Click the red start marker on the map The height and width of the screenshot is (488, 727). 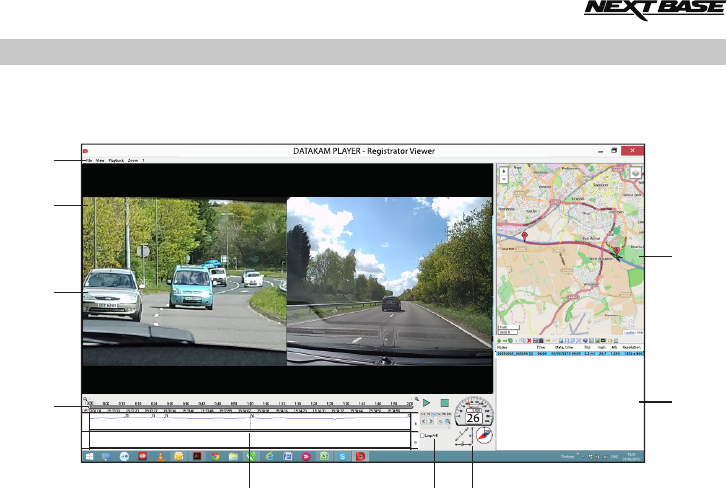(524, 236)
